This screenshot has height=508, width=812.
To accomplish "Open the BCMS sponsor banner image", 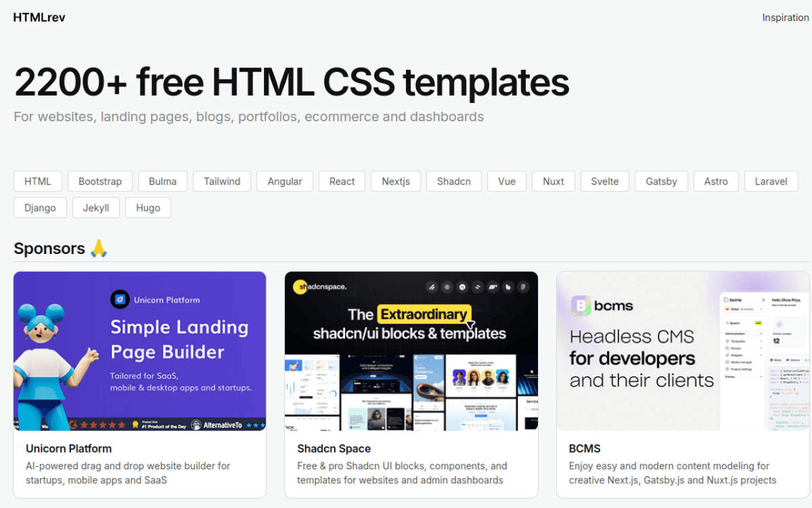I will coord(682,351).
